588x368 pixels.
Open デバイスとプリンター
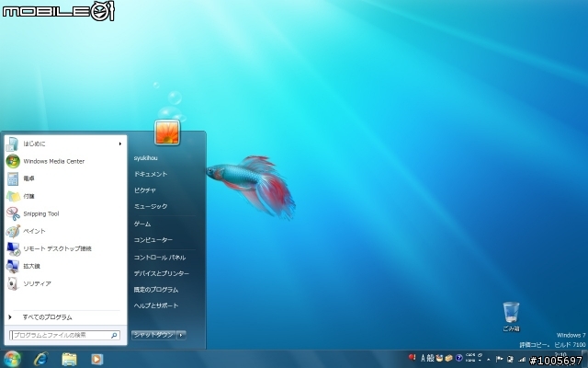point(162,274)
